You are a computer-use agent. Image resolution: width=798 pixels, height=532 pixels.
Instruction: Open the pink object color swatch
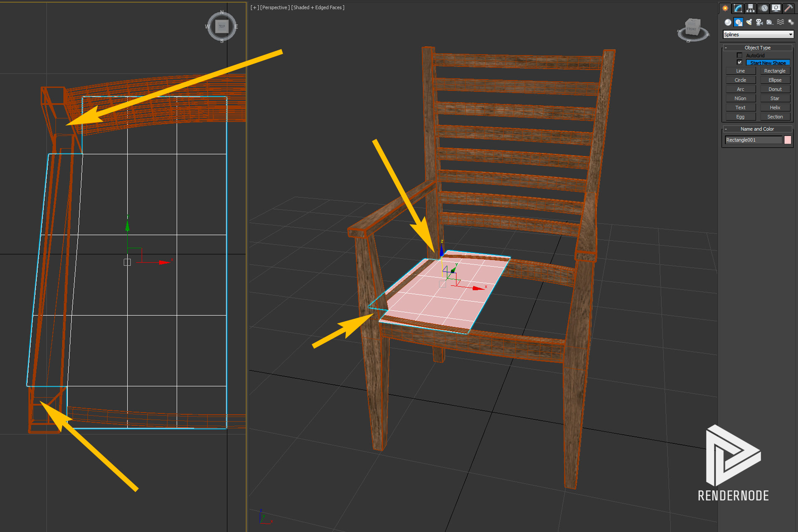click(x=787, y=140)
